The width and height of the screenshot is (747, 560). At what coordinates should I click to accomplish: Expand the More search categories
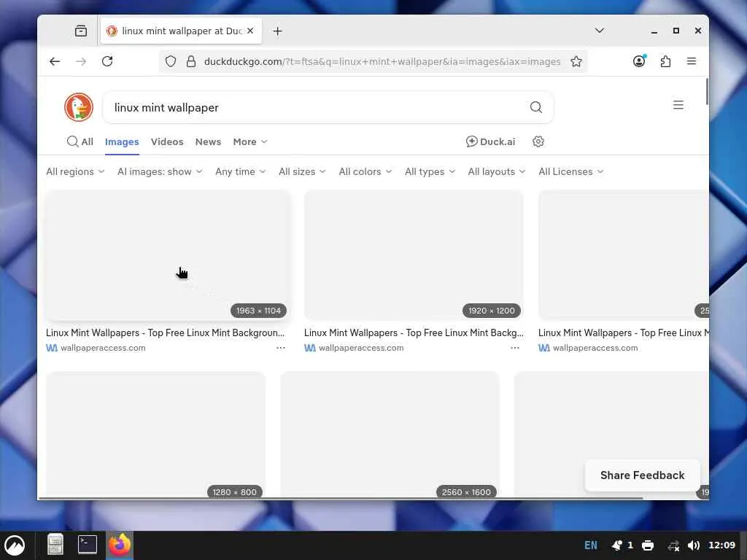point(250,142)
